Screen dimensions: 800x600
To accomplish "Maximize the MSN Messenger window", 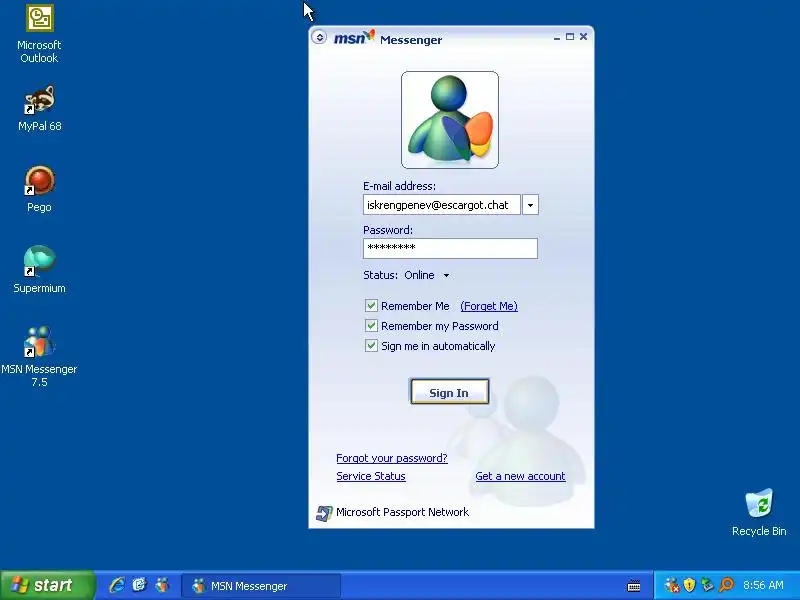I will point(570,37).
